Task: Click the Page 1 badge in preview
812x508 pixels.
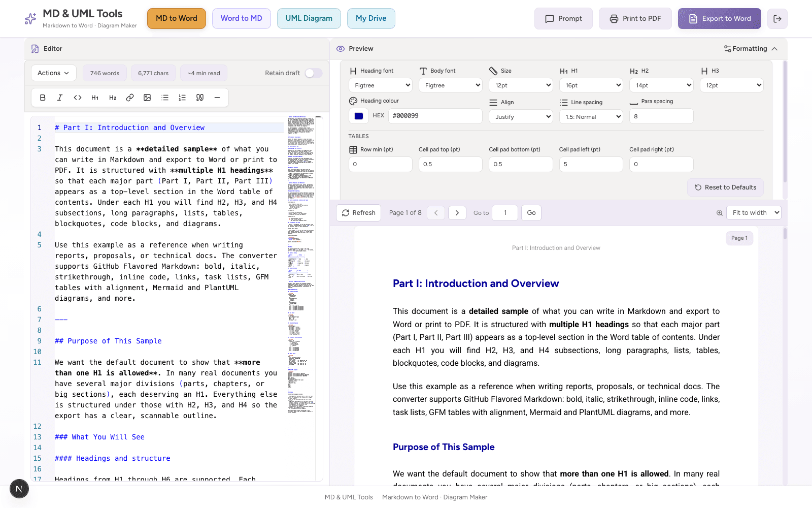Action: tap(739, 238)
